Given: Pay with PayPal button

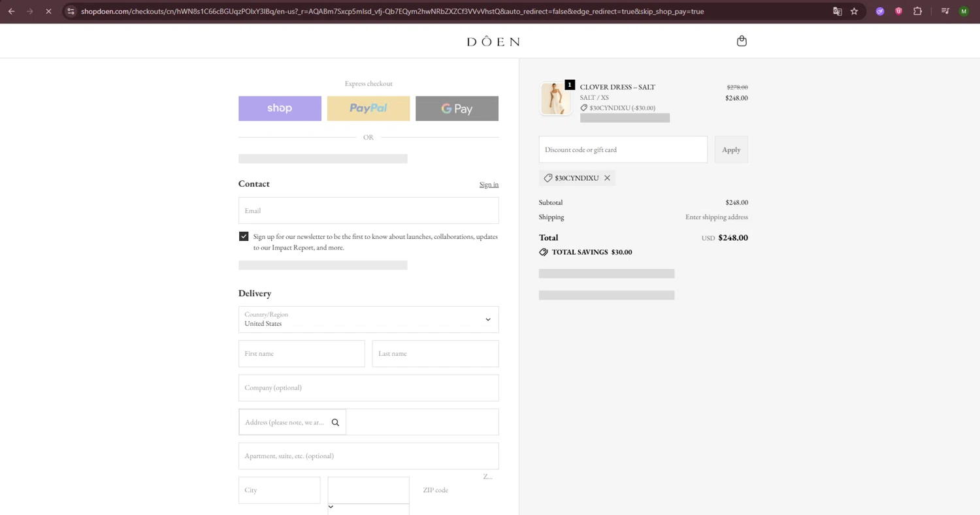Looking at the screenshot, I should click(x=368, y=108).
